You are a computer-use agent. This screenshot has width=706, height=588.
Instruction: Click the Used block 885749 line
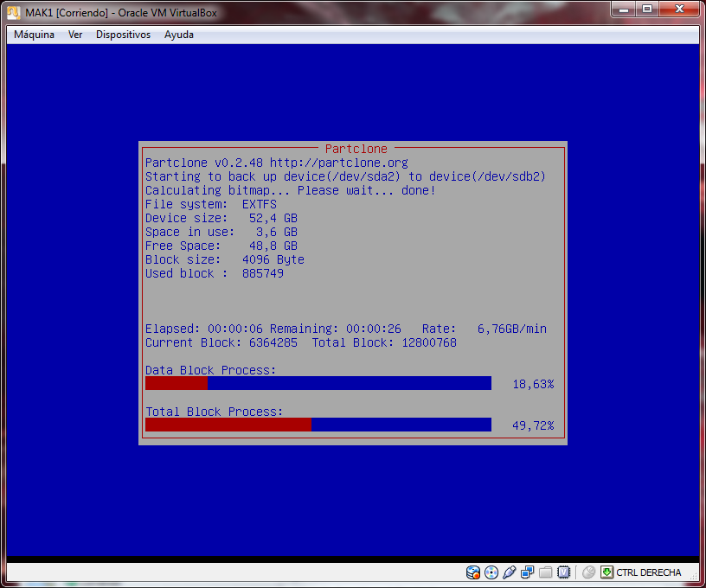pos(215,273)
